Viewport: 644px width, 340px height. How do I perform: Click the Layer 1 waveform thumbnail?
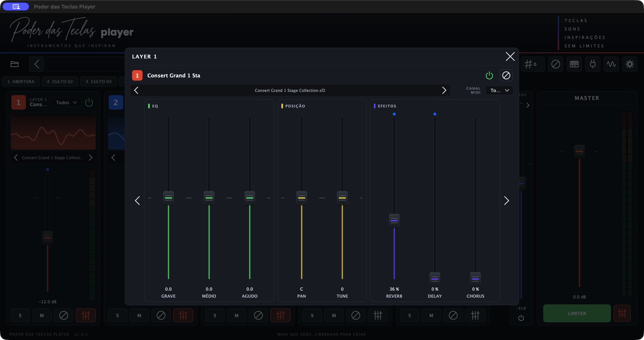[x=53, y=132]
